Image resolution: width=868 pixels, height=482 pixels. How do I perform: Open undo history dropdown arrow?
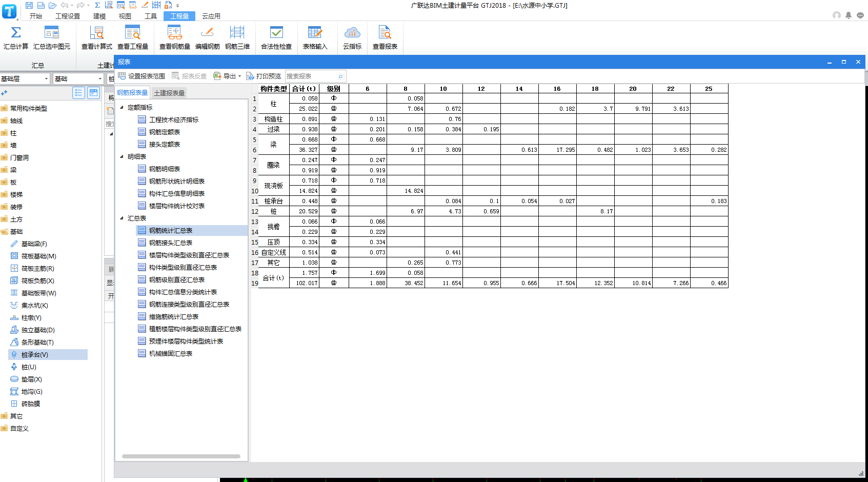click(x=72, y=6)
